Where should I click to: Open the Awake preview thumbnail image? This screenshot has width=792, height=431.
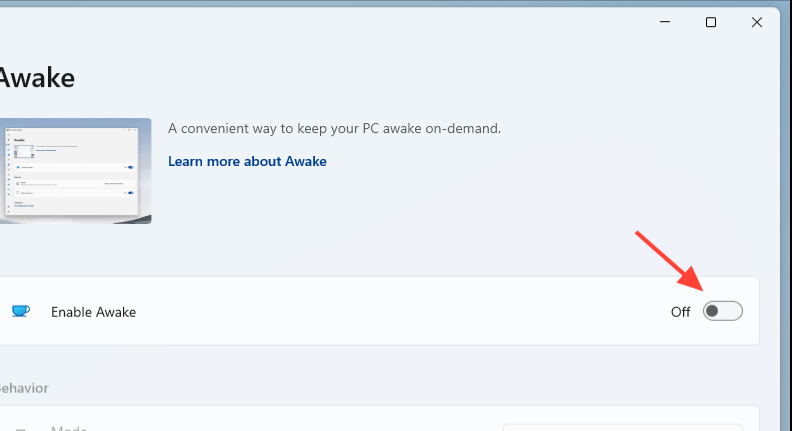point(75,171)
